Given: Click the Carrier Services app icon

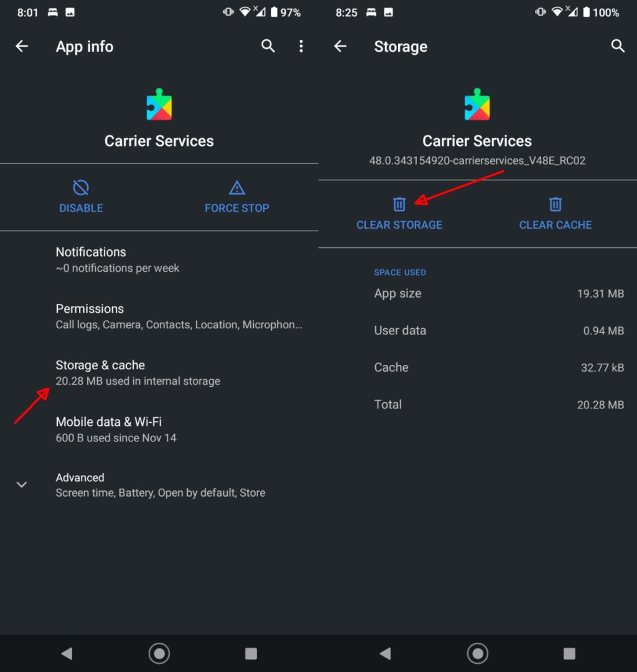Looking at the screenshot, I should click(x=159, y=103).
